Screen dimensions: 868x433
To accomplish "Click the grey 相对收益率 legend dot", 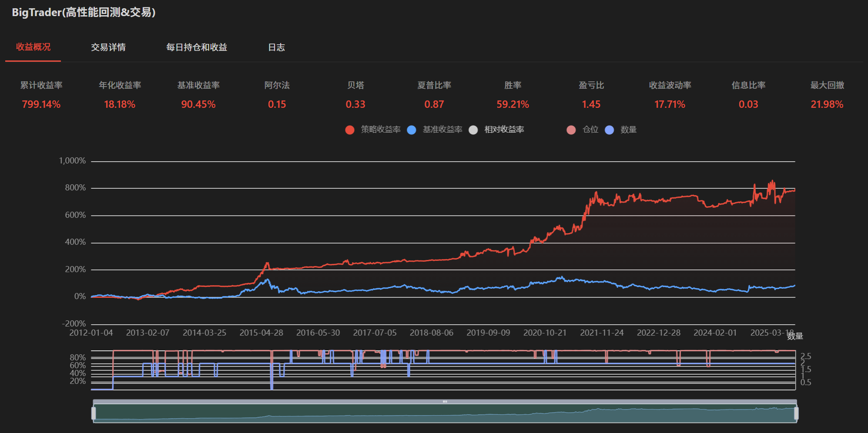I will [473, 130].
